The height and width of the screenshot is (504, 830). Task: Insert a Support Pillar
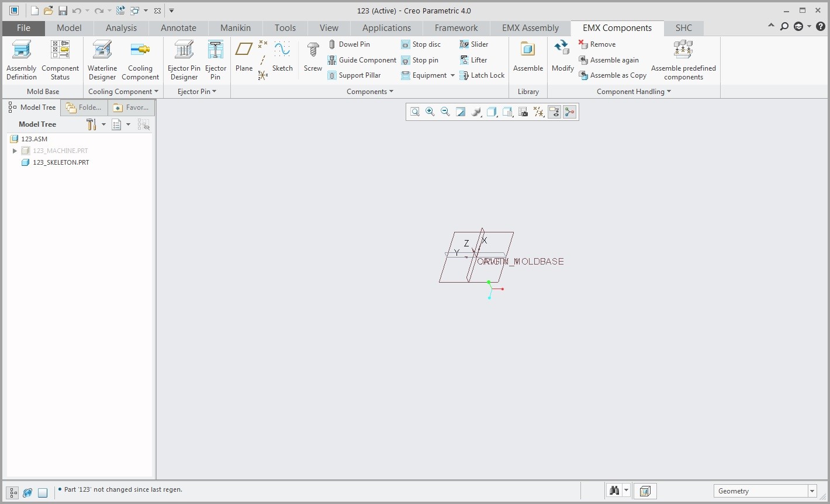[354, 75]
